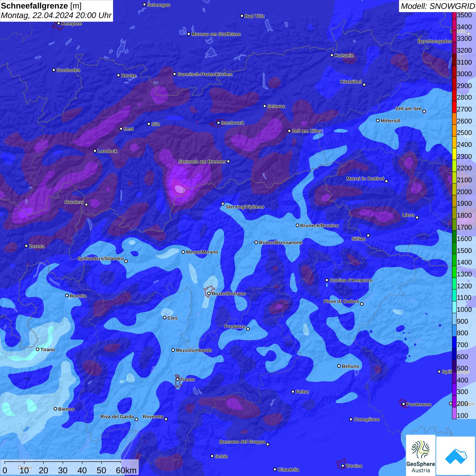Image resolution: width=476 pixels, height=476 pixels.
Task: Click the Zell am See marker
Action: [424, 111]
